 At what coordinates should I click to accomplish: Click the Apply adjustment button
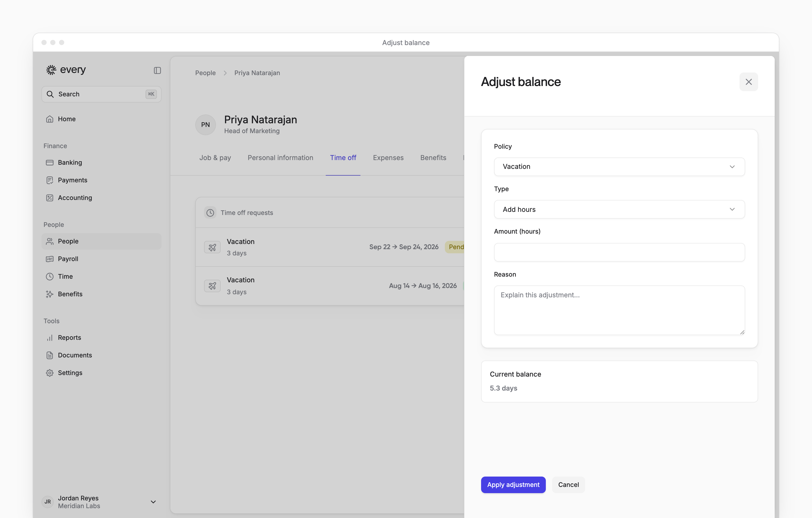(513, 485)
